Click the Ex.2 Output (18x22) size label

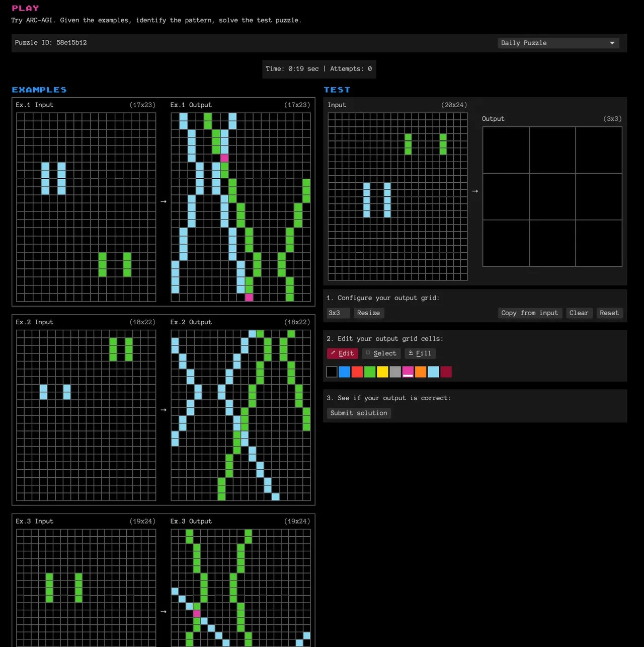[x=297, y=322]
